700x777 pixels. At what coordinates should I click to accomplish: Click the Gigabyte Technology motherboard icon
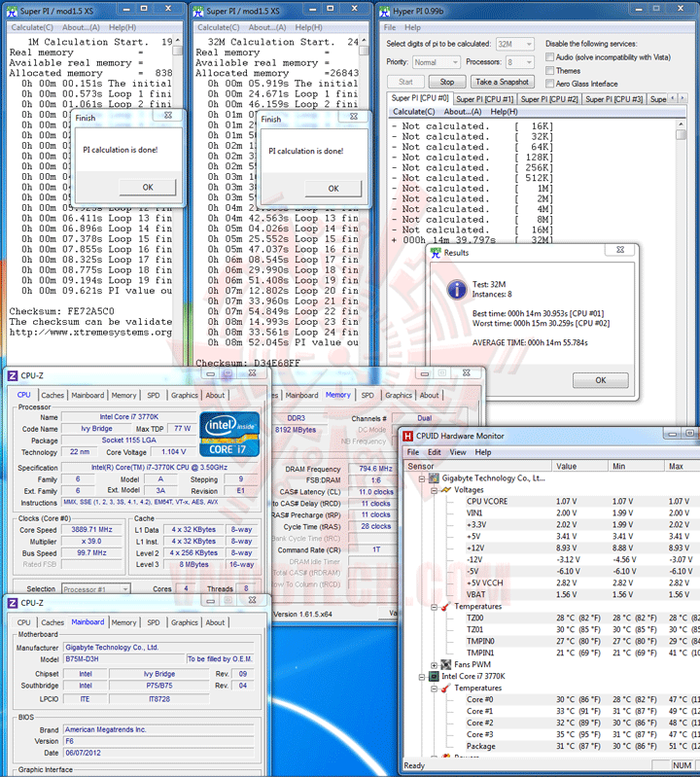click(434, 478)
